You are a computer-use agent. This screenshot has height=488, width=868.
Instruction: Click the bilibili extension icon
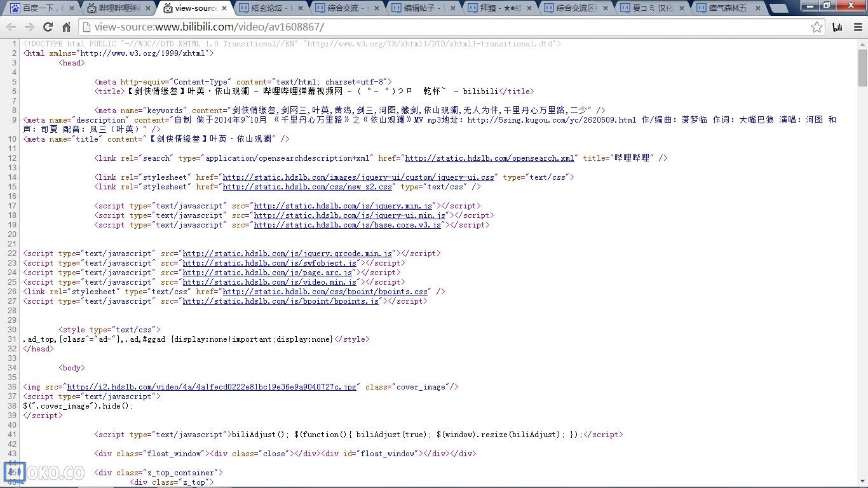pos(837,27)
